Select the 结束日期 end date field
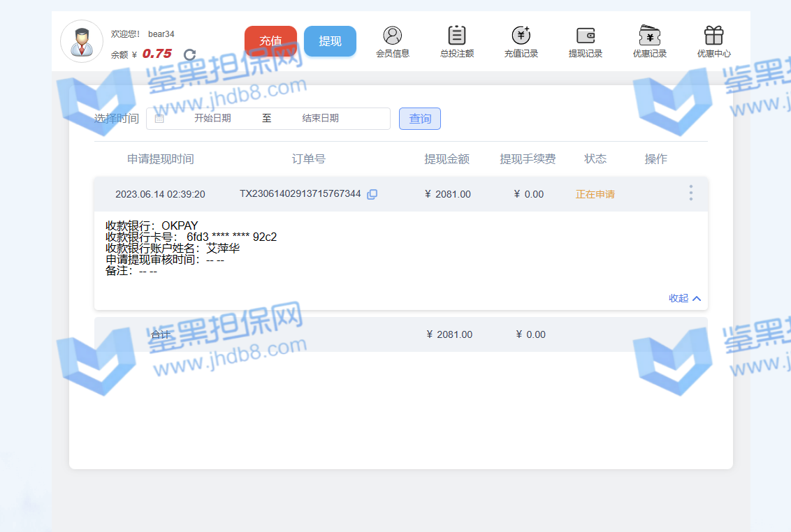The width and height of the screenshot is (791, 532). pyautogui.click(x=320, y=119)
